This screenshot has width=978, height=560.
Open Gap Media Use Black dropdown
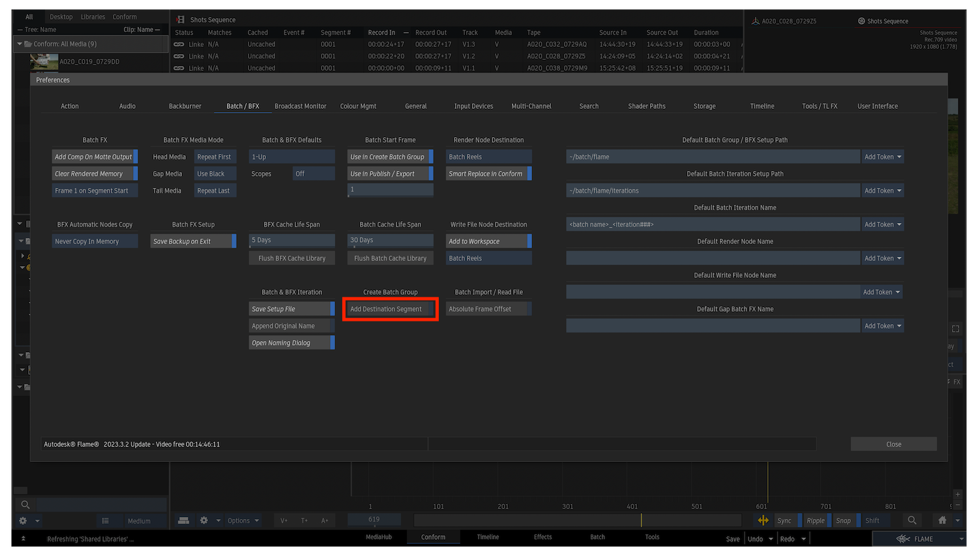[215, 173]
